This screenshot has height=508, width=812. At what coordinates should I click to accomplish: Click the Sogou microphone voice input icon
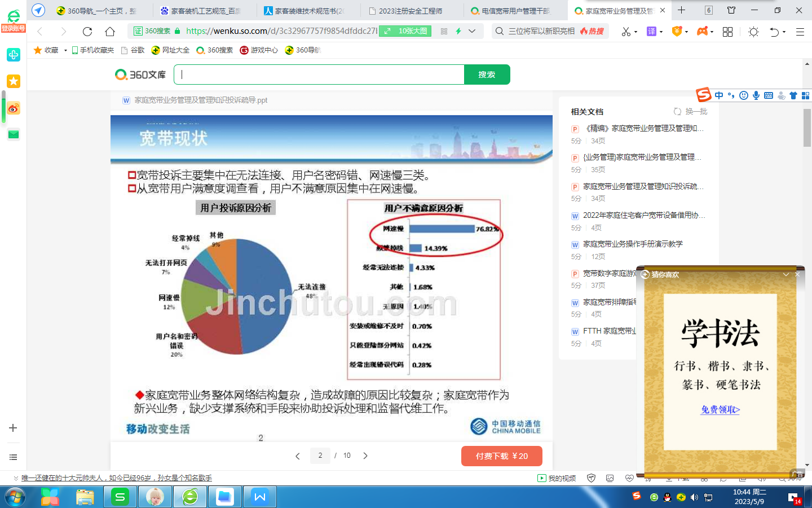(x=756, y=95)
